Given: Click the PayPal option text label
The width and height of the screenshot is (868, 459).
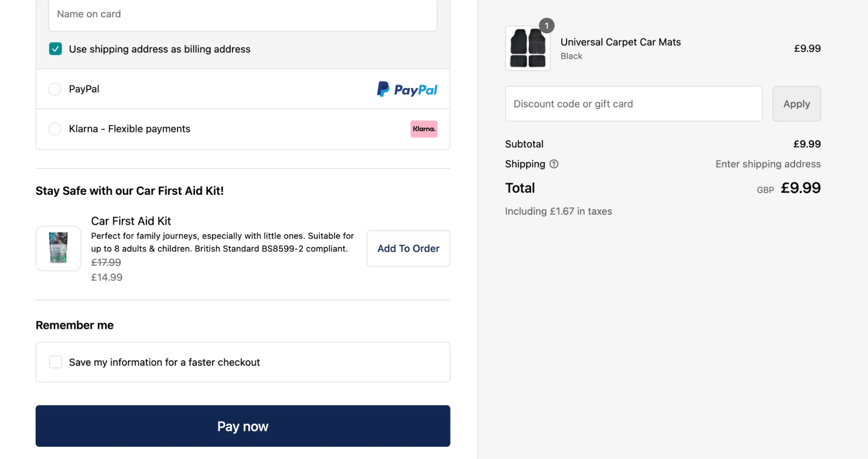Looking at the screenshot, I should [x=84, y=89].
